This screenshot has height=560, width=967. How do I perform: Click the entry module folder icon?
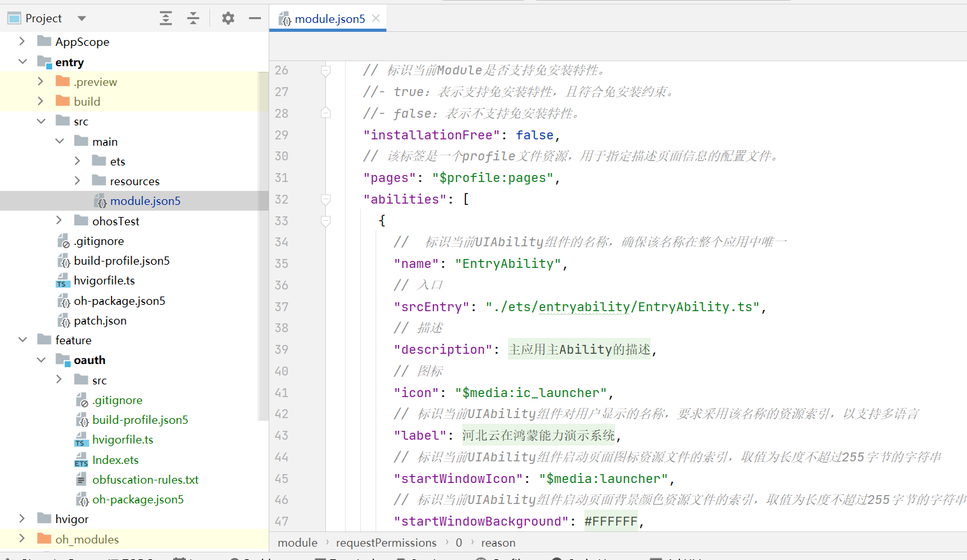click(44, 62)
